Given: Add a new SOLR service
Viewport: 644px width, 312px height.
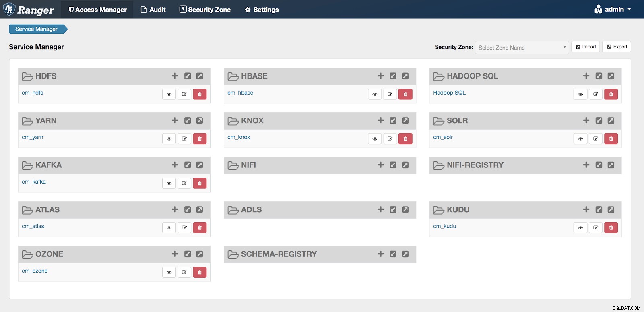Looking at the screenshot, I should click(x=586, y=120).
